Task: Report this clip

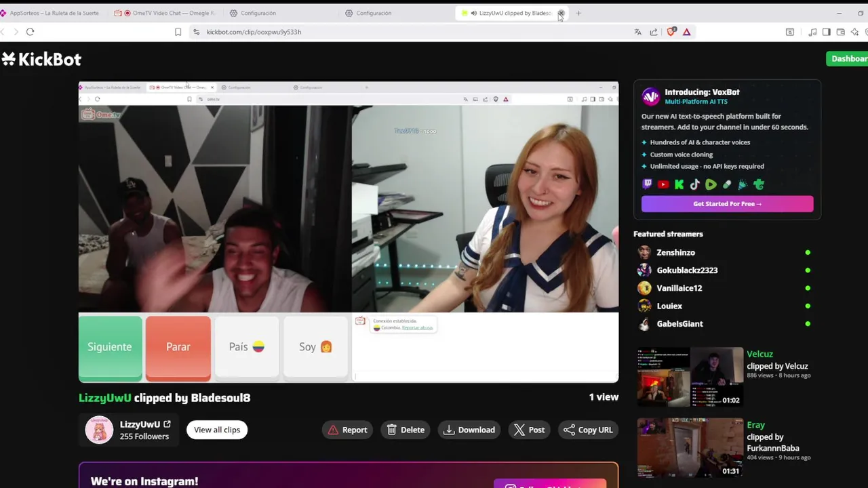Action: tap(348, 430)
